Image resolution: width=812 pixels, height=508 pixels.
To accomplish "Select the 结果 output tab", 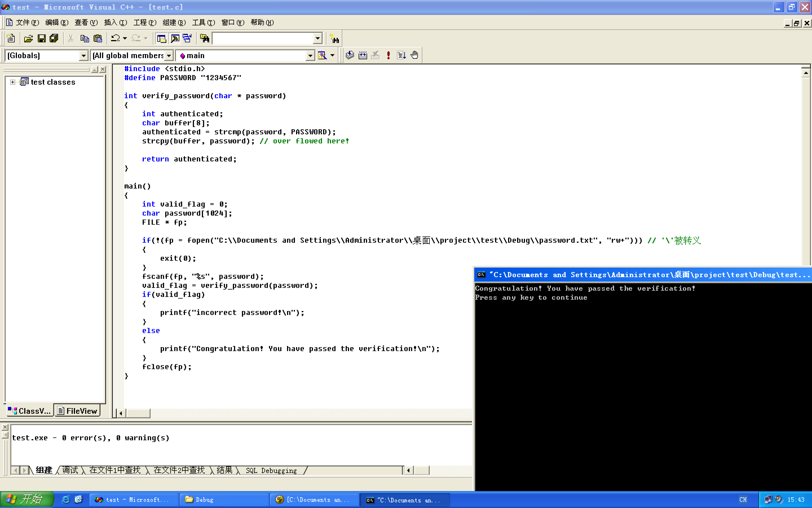I will point(224,470).
